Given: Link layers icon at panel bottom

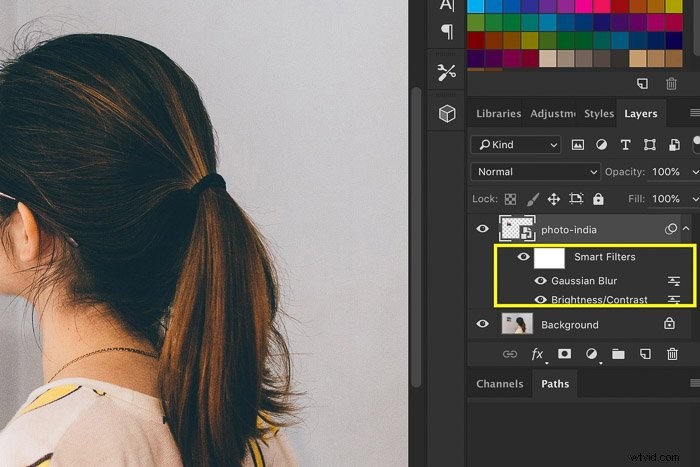Looking at the screenshot, I should point(510,354).
